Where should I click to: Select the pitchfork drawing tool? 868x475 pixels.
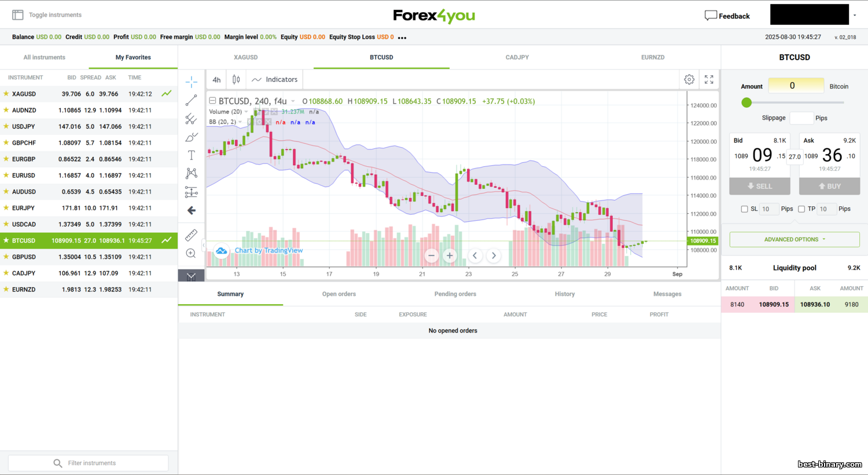pyautogui.click(x=191, y=119)
